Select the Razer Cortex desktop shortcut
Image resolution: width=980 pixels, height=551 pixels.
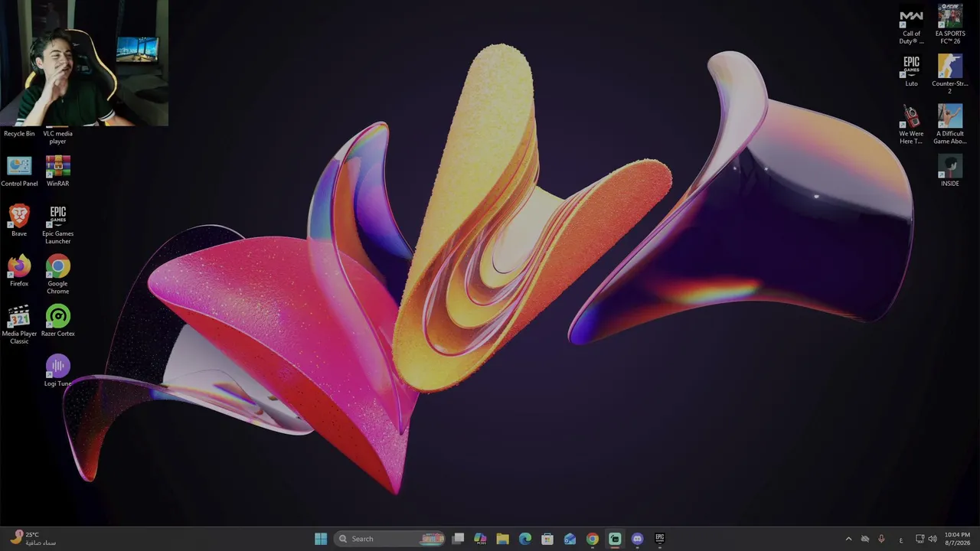tap(57, 321)
